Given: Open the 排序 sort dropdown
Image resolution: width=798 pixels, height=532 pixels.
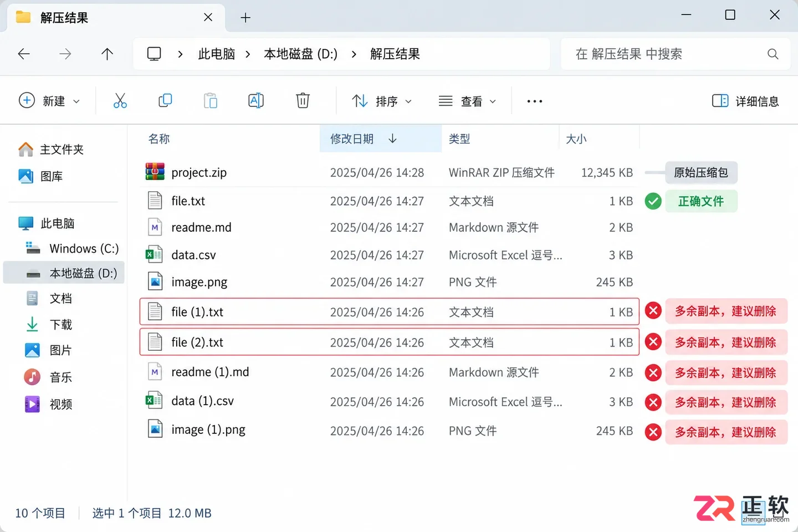Looking at the screenshot, I should tap(382, 101).
